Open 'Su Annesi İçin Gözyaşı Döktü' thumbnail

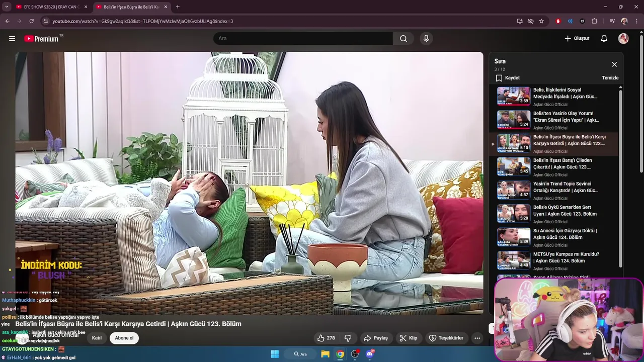pyautogui.click(x=514, y=237)
